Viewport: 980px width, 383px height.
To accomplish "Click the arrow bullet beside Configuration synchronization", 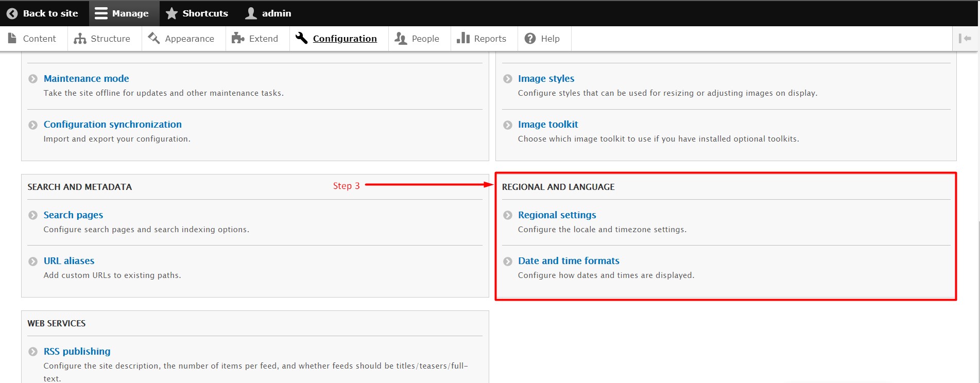I will pyautogui.click(x=33, y=125).
